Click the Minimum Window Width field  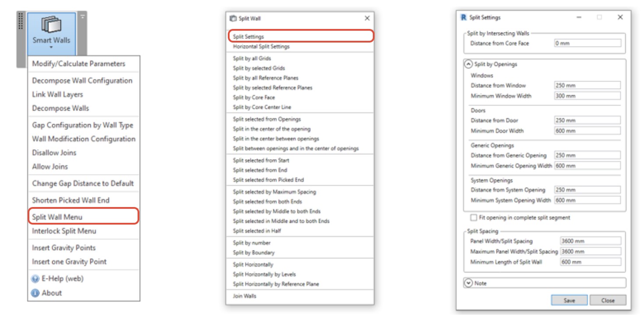[x=587, y=96]
